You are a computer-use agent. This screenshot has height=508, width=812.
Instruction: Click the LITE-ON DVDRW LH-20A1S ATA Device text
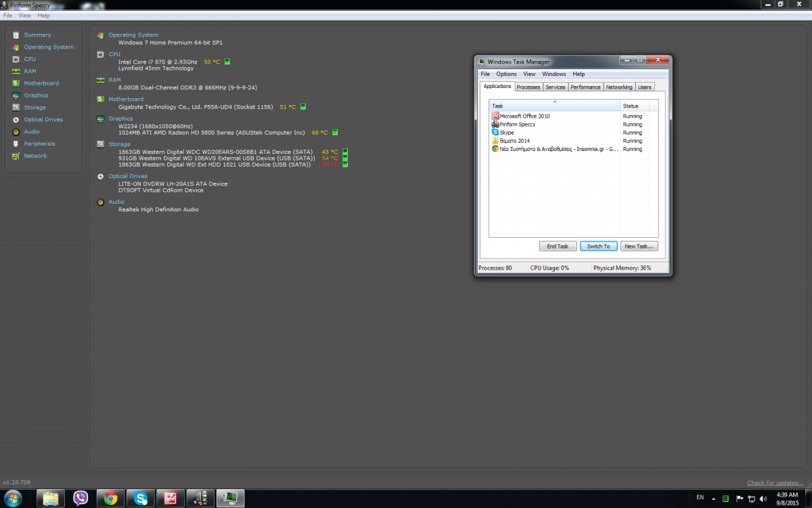point(173,184)
